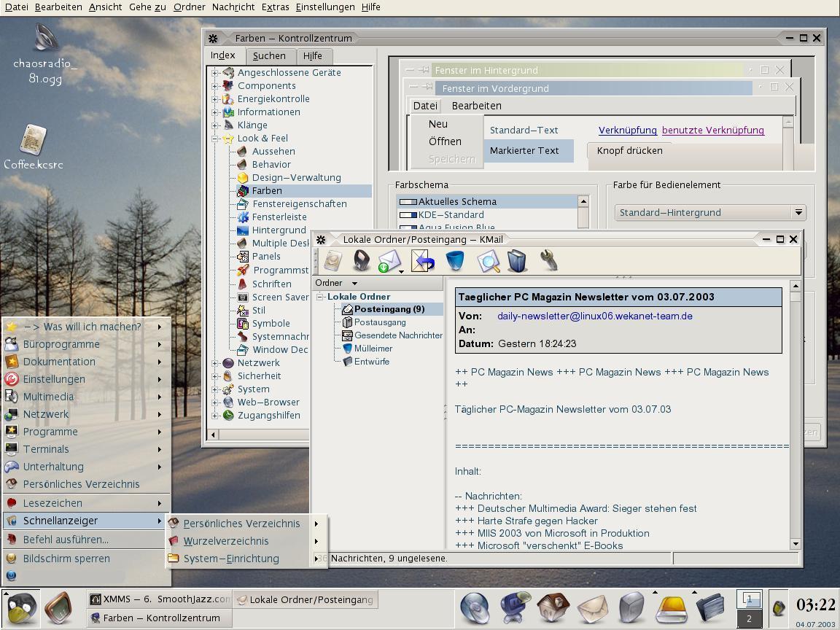
Task: Switch to desktop 2 in the pager
Action: click(x=749, y=618)
